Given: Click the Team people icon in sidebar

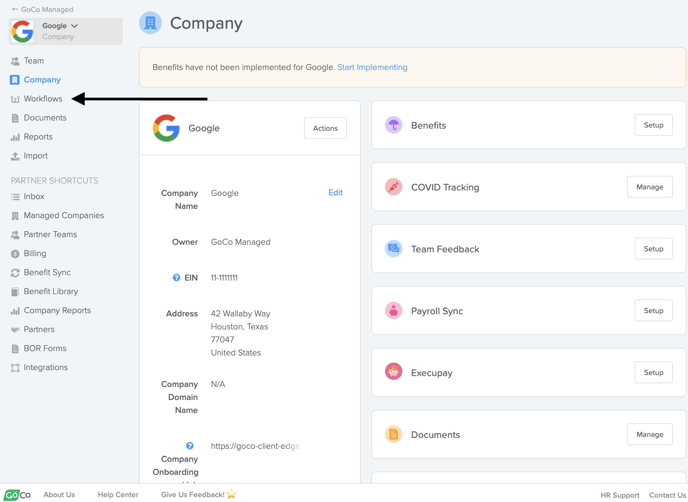Looking at the screenshot, I should click(15, 61).
